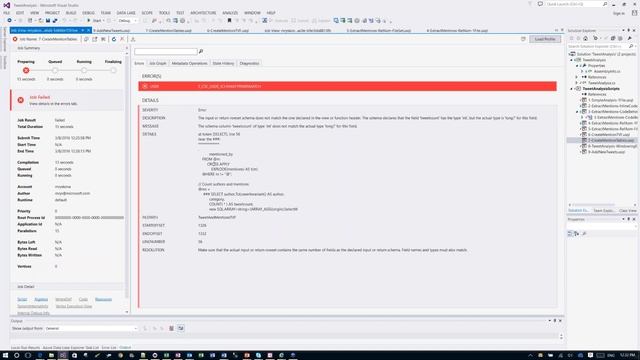
Task: Switch to the Metadata Operations tab
Action: click(x=189, y=63)
